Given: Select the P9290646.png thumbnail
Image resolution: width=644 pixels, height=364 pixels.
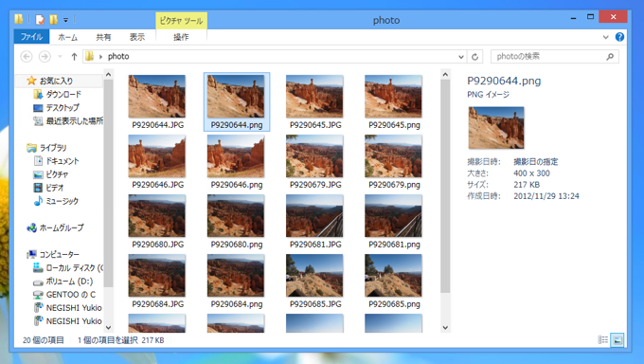Looking at the screenshot, I should click(x=236, y=156).
